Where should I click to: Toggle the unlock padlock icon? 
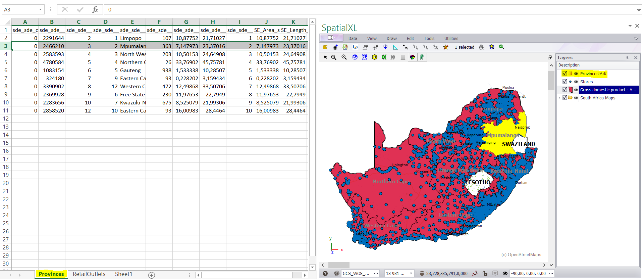(x=485, y=273)
